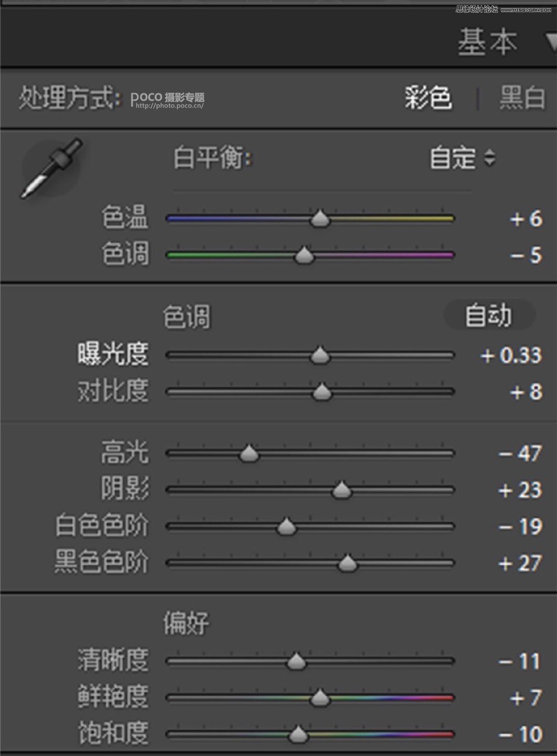The height and width of the screenshot is (756, 557).
Task: Click the 饱和度 slider handle
Action: tap(298, 735)
